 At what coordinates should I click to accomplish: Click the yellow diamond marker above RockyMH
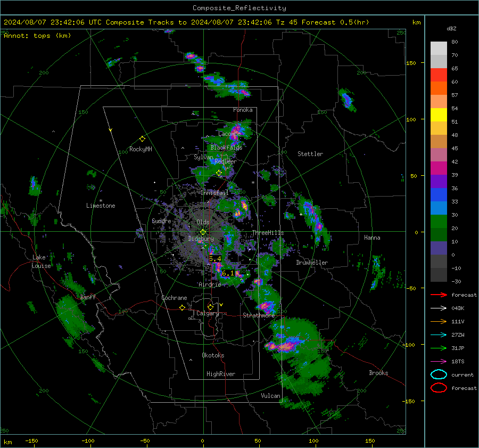pyautogui.click(x=142, y=139)
